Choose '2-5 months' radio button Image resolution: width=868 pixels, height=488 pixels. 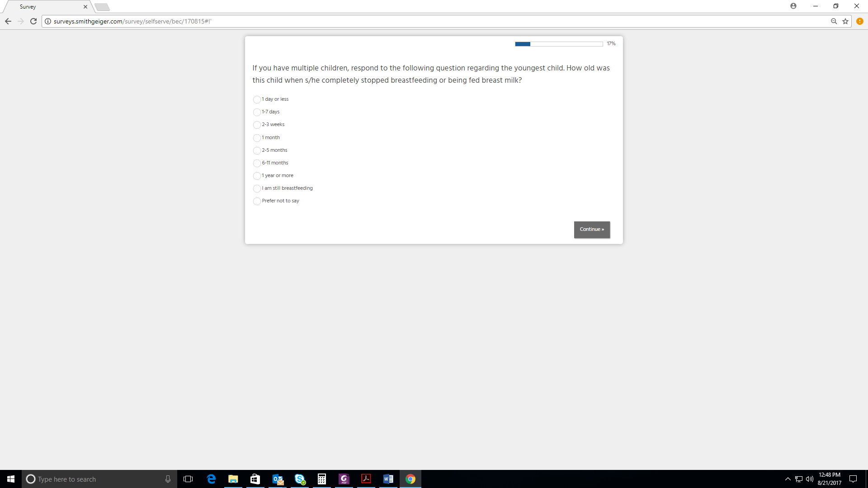pyautogui.click(x=257, y=150)
